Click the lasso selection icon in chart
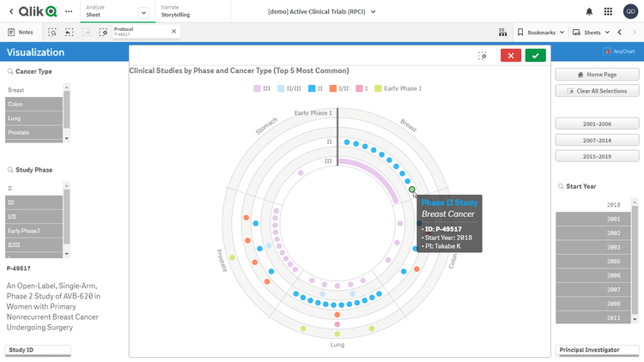The width and height of the screenshot is (644, 362). pyautogui.click(x=483, y=56)
